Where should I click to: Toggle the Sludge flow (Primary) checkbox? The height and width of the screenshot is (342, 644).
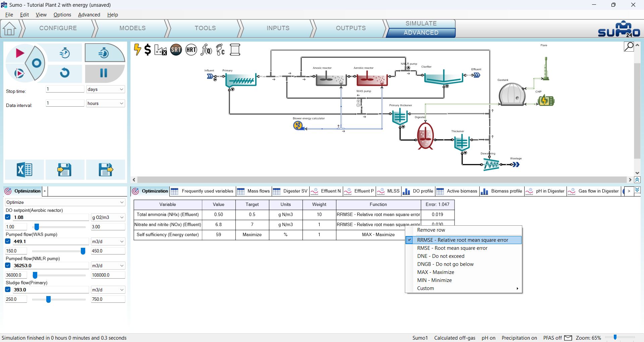[x=8, y=290]
